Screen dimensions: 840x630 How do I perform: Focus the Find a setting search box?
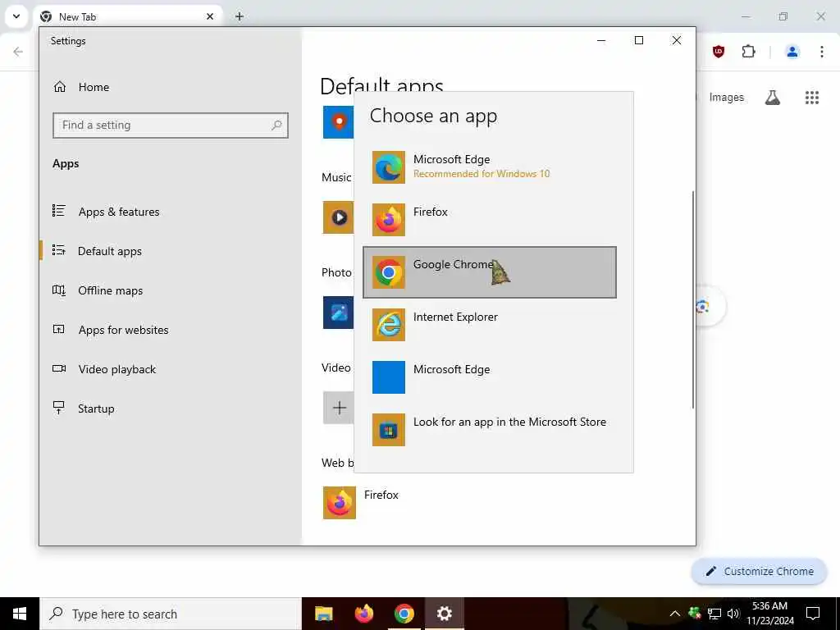pyautogui.click(x=171, y=126)
